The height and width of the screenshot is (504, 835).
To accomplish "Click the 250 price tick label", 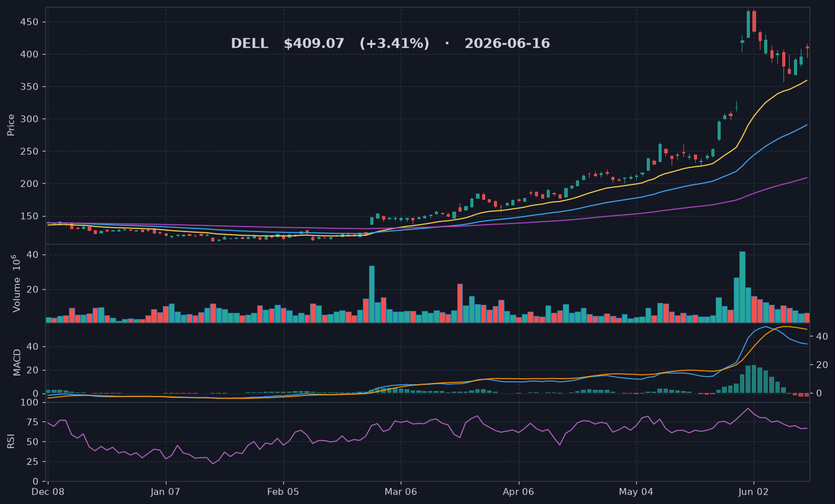I will pos(31,151).
